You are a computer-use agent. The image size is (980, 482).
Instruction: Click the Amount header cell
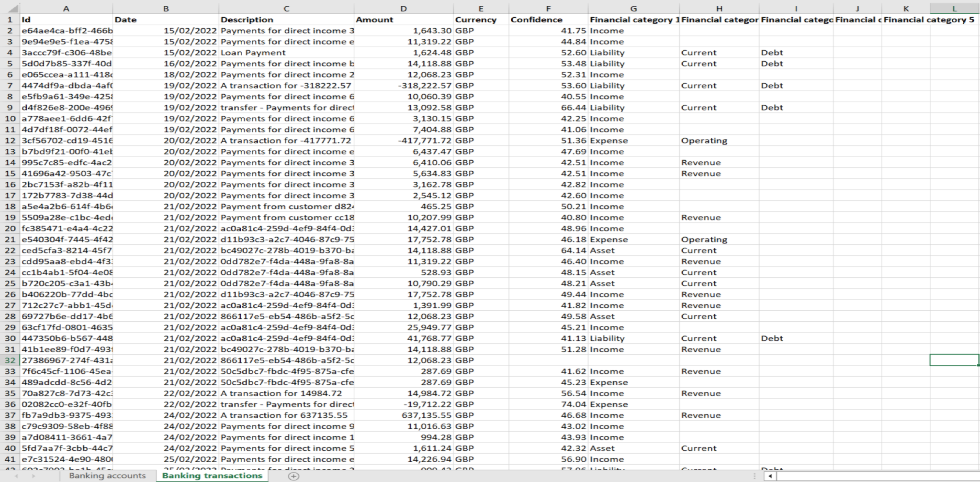[x=404, y=20]
